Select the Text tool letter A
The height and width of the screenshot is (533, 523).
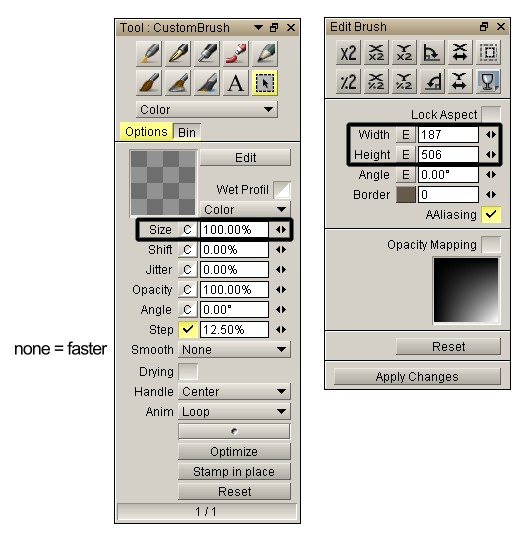point(236,83)
